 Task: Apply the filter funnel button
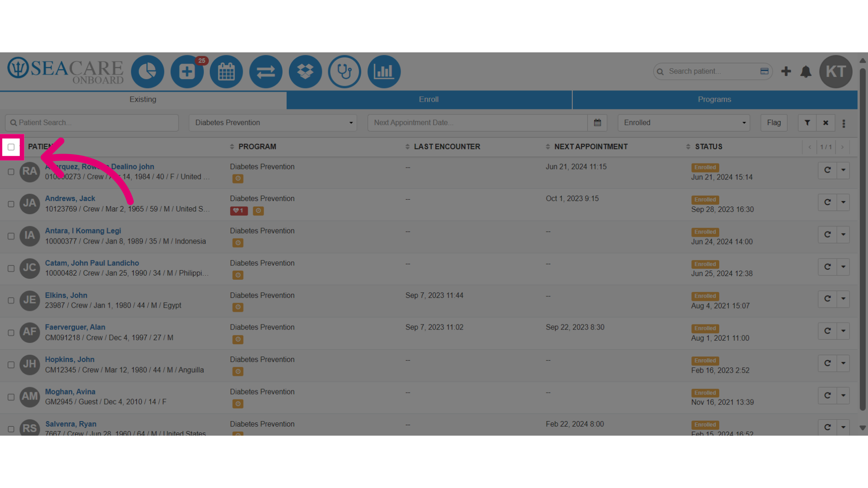coord(807,123)
